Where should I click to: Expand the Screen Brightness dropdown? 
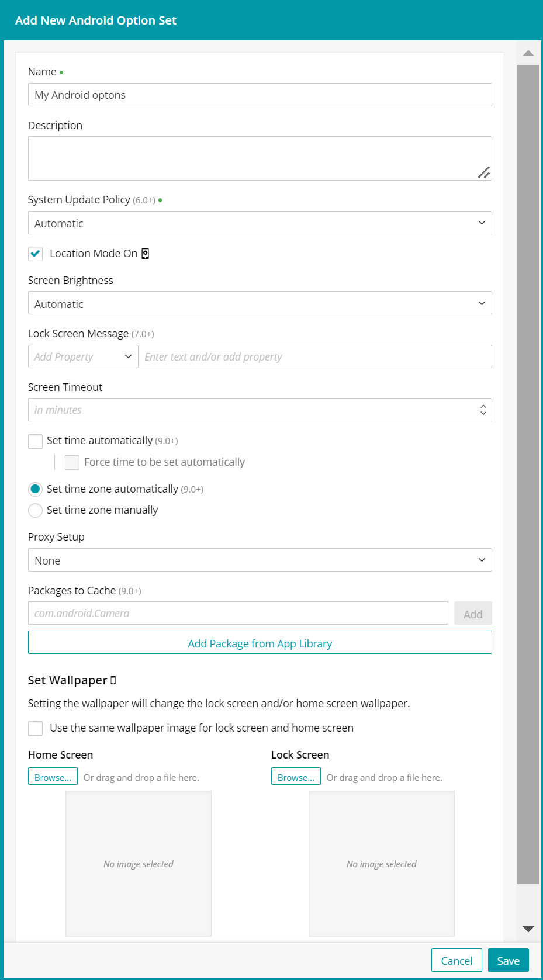260,303
